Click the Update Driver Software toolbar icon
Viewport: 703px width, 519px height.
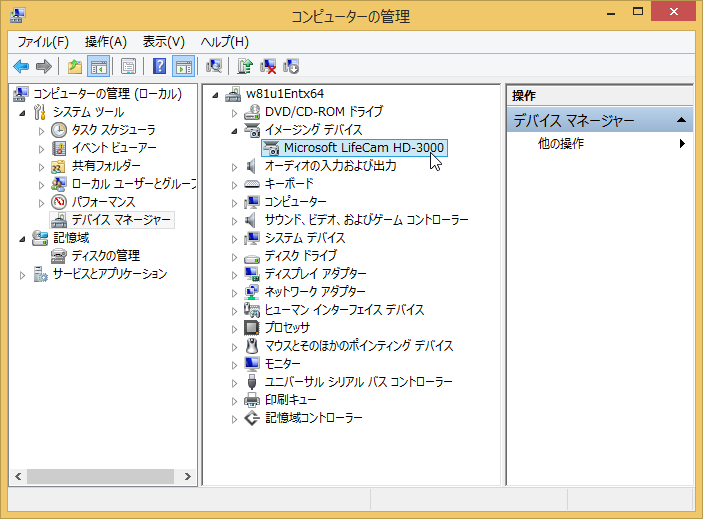point(245,67)
